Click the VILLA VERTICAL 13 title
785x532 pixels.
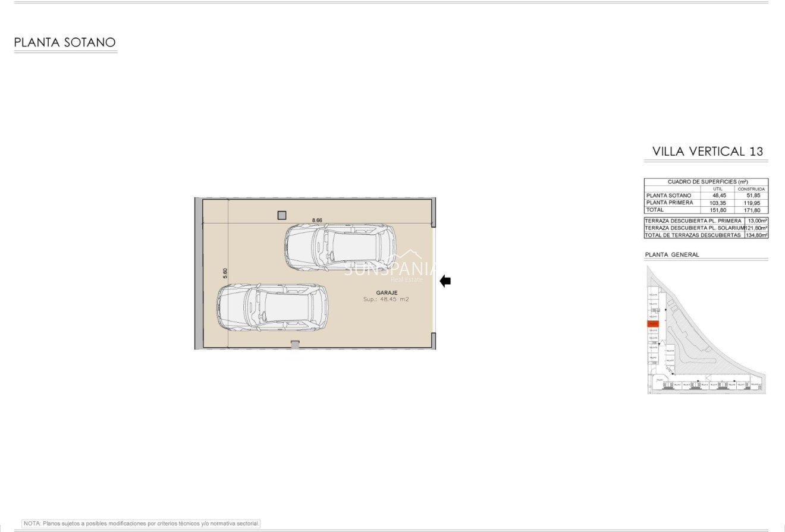coord(707,151)
